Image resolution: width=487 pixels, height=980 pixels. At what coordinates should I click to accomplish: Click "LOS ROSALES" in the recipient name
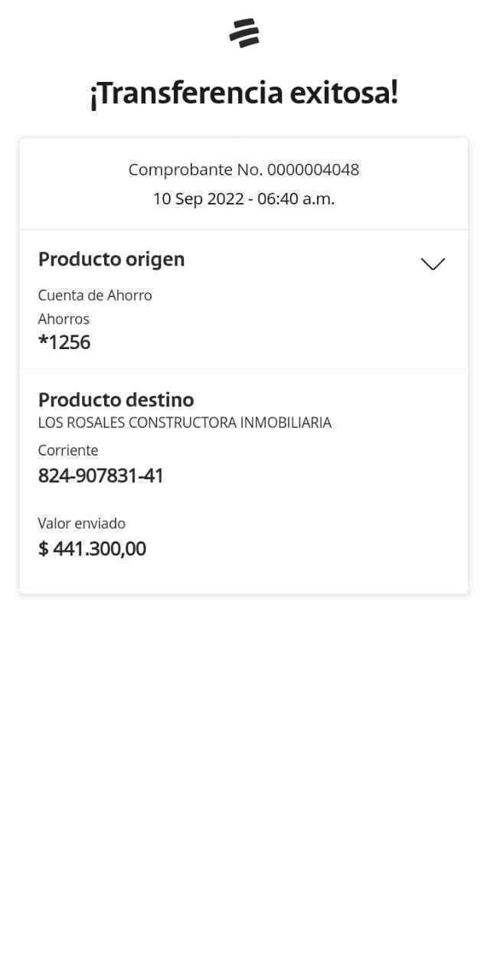click(x=81, y=423)
